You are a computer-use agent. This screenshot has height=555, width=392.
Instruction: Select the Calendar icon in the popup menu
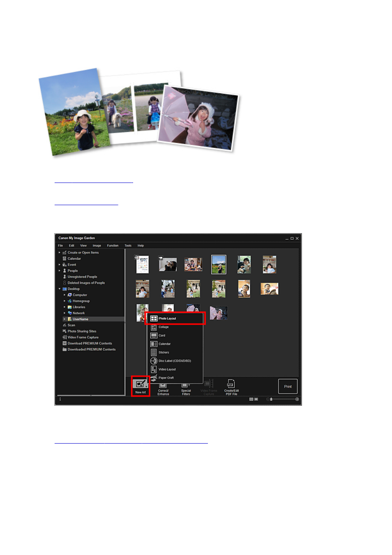coord(154,344)
